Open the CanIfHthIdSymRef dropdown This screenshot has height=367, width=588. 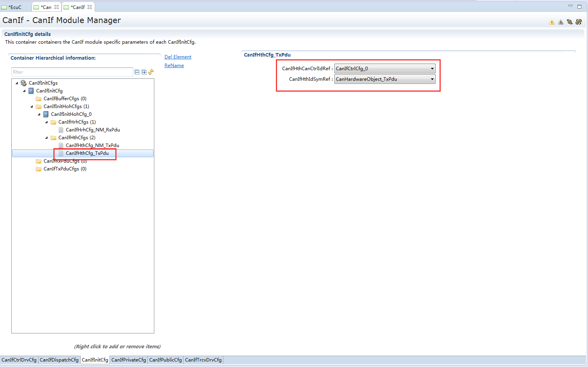432,79
